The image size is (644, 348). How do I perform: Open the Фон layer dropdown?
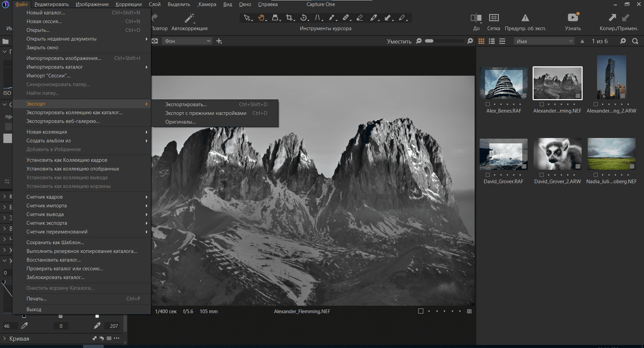pyautogui.click(x=187, y=41)
